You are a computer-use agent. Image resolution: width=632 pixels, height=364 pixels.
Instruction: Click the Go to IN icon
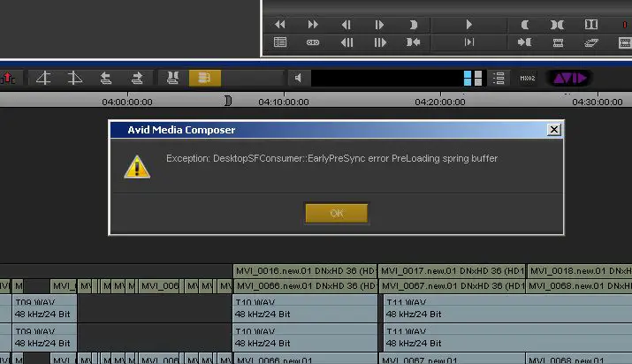524,42
